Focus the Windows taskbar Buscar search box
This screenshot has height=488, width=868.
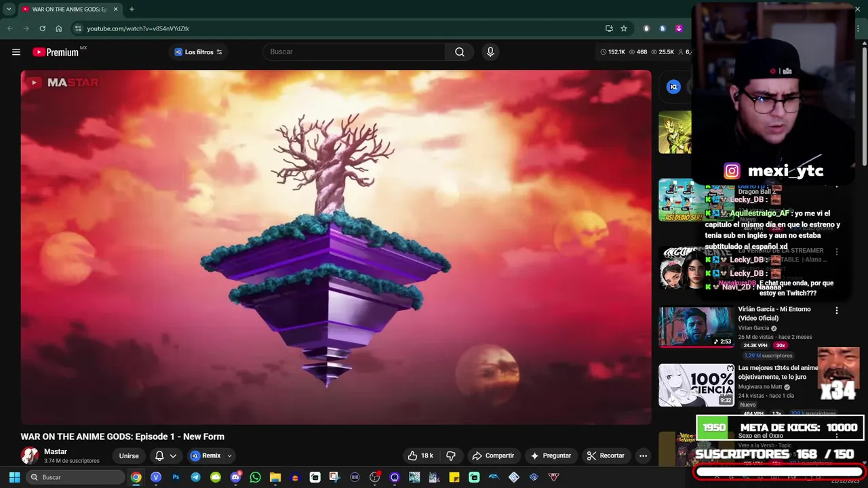click(x=75, y=477)
